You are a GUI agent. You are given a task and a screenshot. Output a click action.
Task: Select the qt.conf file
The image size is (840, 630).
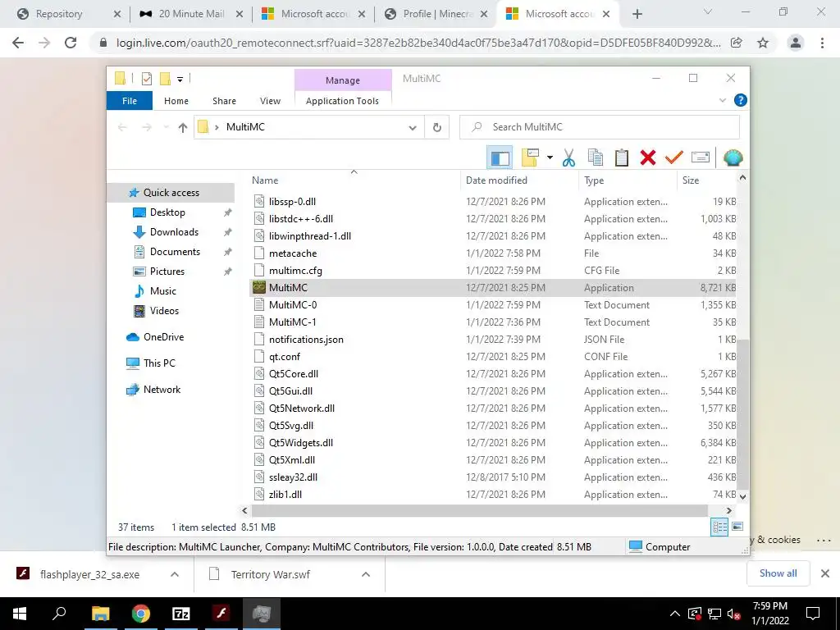tap(493, 356)
